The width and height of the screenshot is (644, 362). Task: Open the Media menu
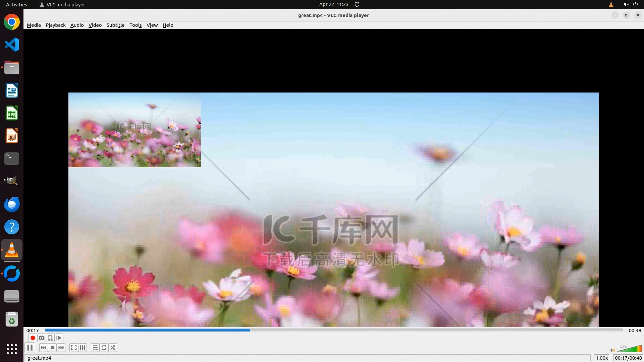34,25
